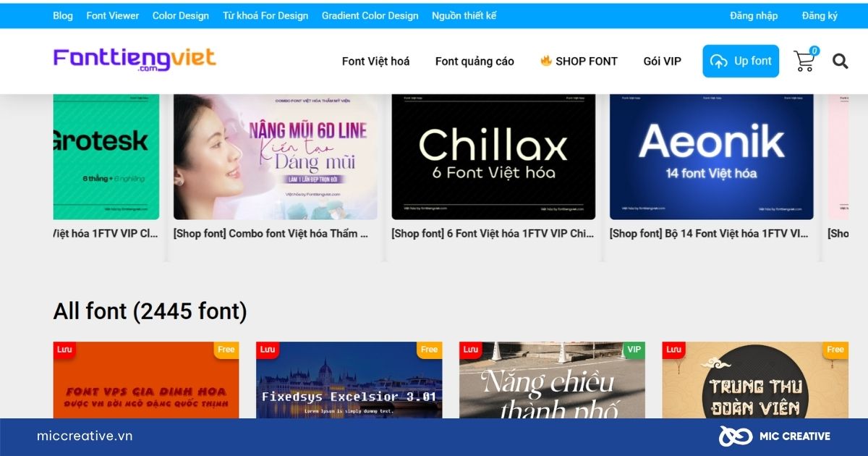
Task: Click Đăng ký to register
Action: [x=820, y=15]
